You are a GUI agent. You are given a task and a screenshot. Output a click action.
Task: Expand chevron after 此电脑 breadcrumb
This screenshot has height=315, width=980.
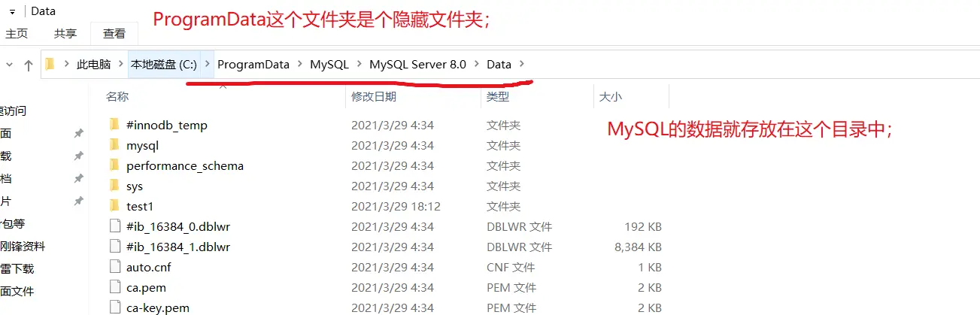[121, 65]
